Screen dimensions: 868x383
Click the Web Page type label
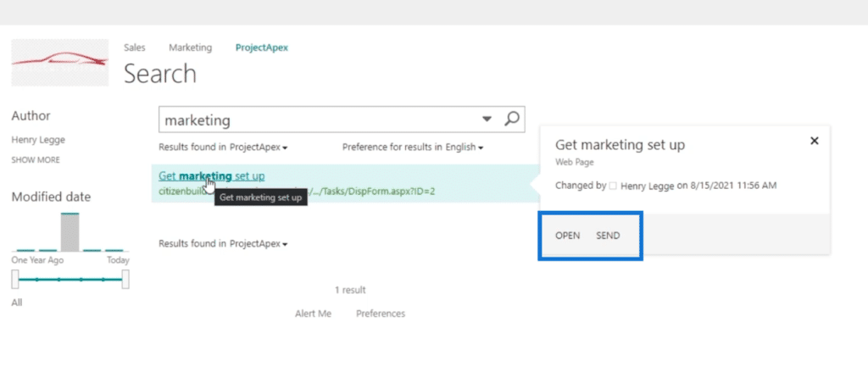pyautogui.click(x=575, y=162)
